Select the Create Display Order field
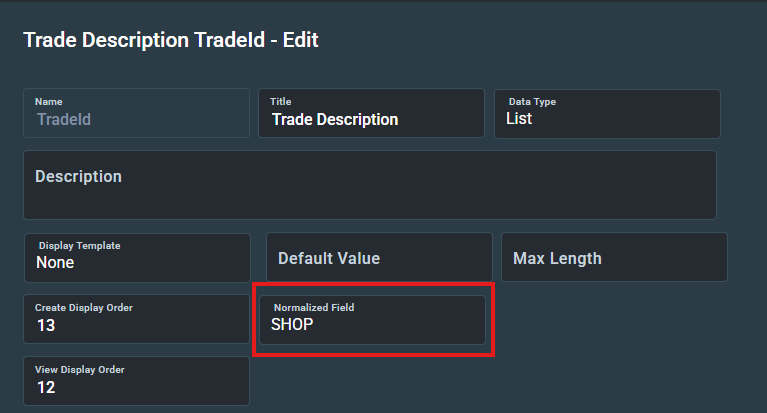 point(136,319)
